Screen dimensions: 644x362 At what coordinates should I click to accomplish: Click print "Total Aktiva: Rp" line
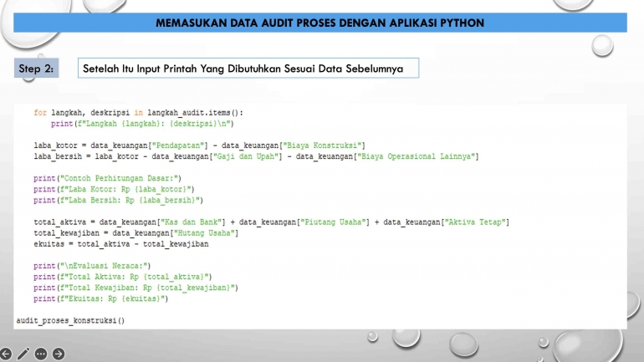tap(123, 277)
